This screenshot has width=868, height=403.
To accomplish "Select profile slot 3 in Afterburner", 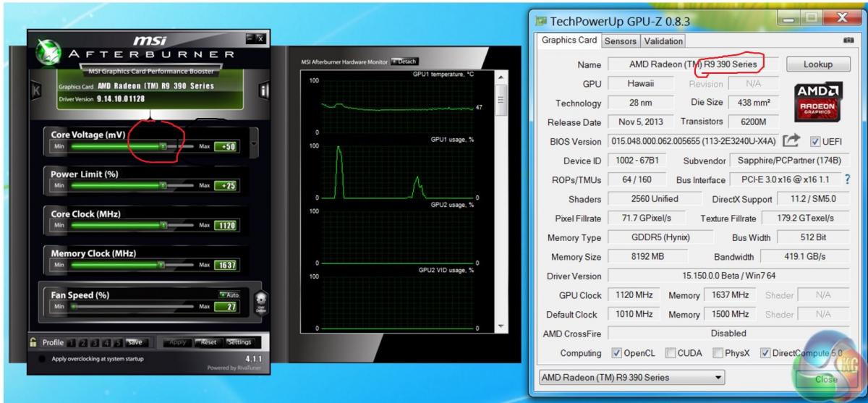I will tap(94, 342).
